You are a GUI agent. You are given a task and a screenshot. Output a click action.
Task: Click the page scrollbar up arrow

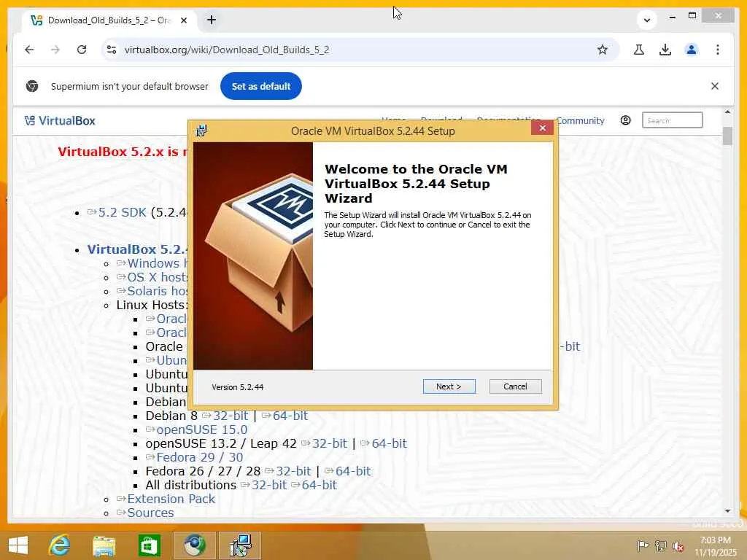pos(727,112)
